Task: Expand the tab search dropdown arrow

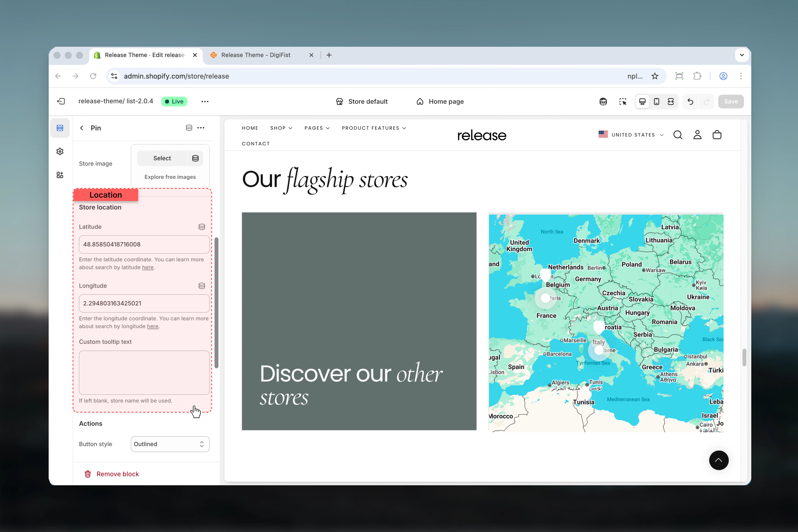Action: [x=742, y=55]
